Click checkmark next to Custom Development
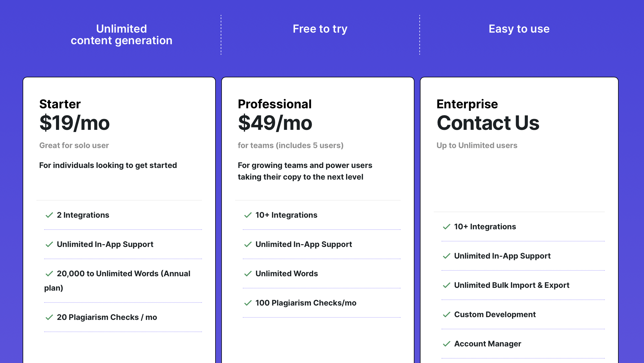The height and width of the screenshot is (363, 644). (x=446, y=314)
